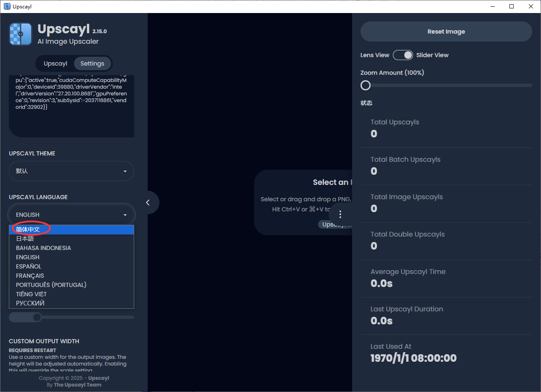Viewport: 541px width, 392px height.
Task: Click the slider handle below the language list
Action: 37,317
